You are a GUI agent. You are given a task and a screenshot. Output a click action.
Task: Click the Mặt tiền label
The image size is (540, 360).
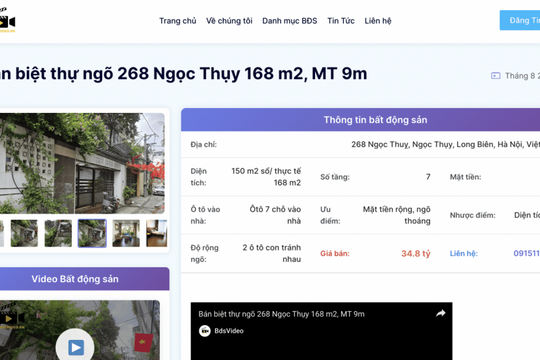[x=465, y=177]
